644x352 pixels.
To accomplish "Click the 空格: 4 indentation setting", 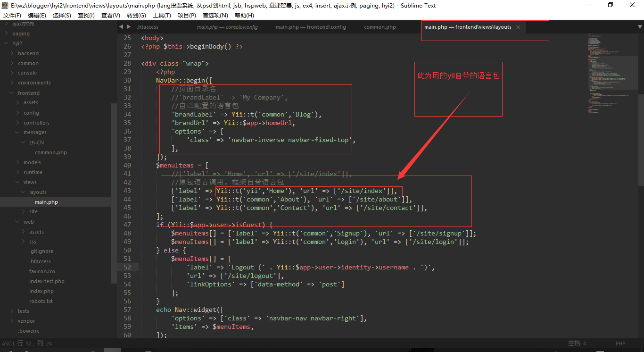I will pyautogui.click(x=577, y=344).
